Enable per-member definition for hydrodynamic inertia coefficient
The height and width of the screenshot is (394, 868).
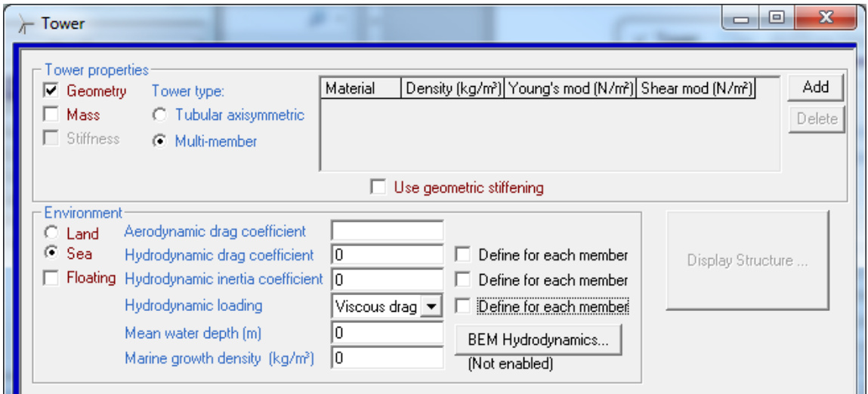[x=465, y=280]
